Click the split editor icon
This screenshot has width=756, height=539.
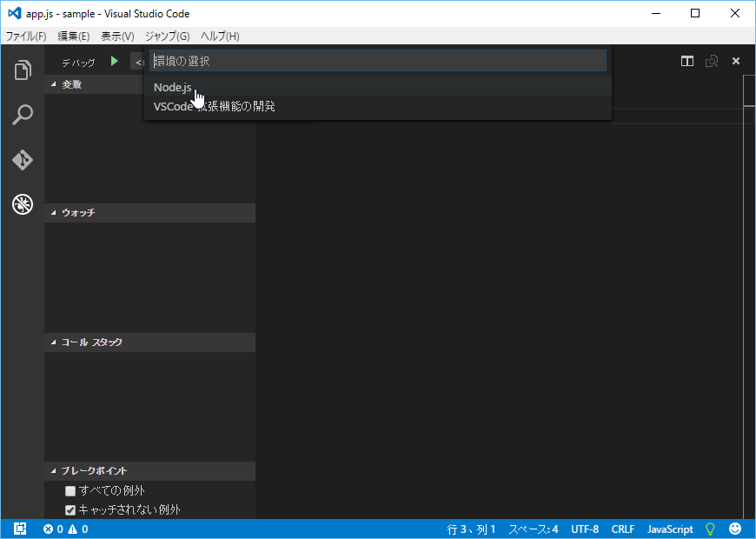point(687,61)
